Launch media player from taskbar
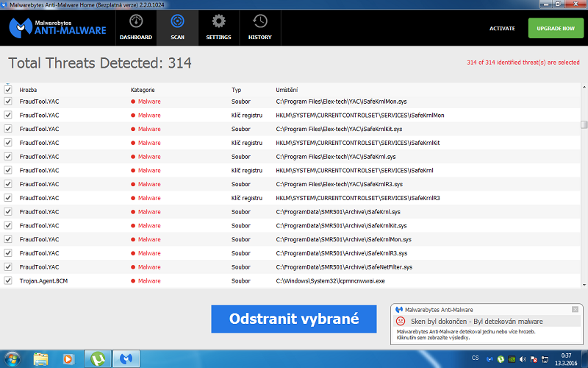Viewport: 588px width, 368px height. click(x=68, y=359)
